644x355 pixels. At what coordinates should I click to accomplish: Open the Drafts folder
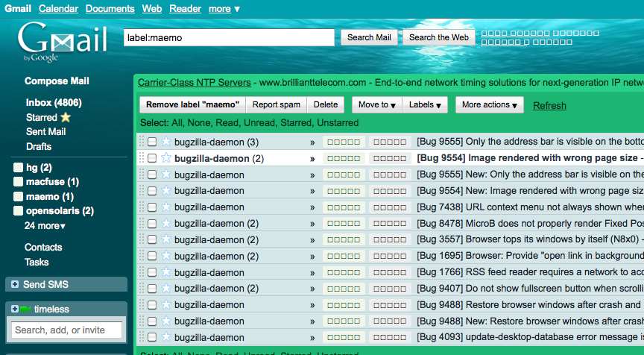[x=39, y=147]
